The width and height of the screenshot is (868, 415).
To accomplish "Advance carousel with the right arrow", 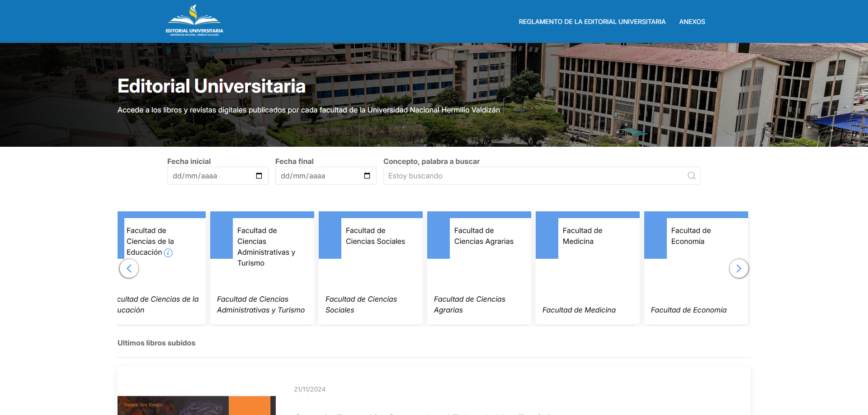I will (739, 269).
